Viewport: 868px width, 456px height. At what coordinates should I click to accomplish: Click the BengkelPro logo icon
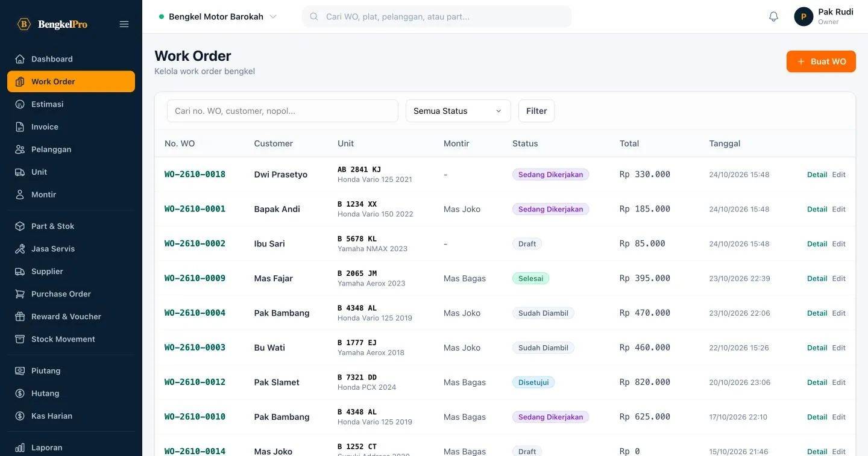coord(24,24)
